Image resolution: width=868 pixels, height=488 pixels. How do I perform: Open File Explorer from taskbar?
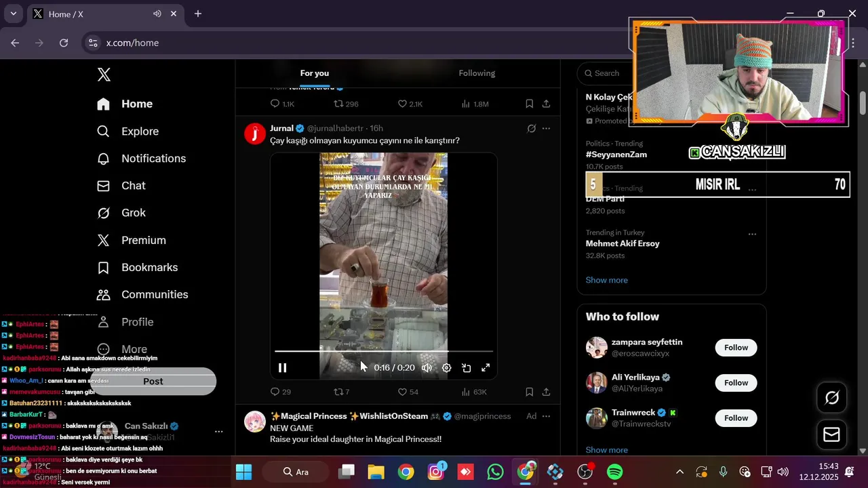(376, 472)
